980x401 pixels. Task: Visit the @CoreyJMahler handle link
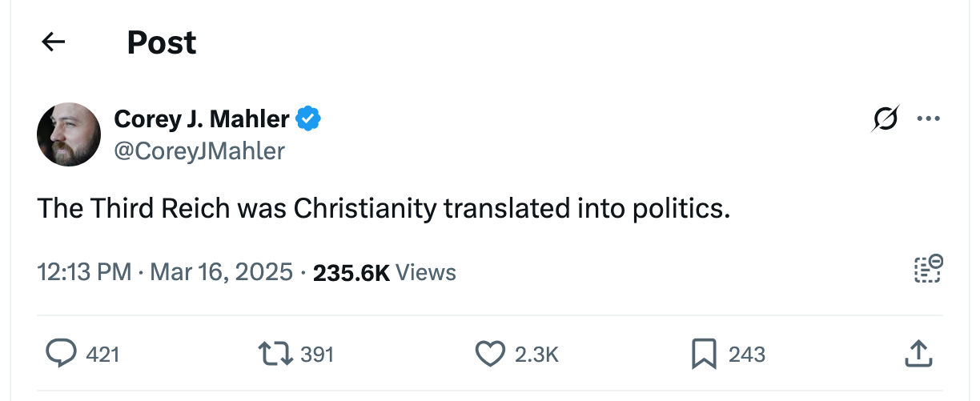click(x=199, y=150)
